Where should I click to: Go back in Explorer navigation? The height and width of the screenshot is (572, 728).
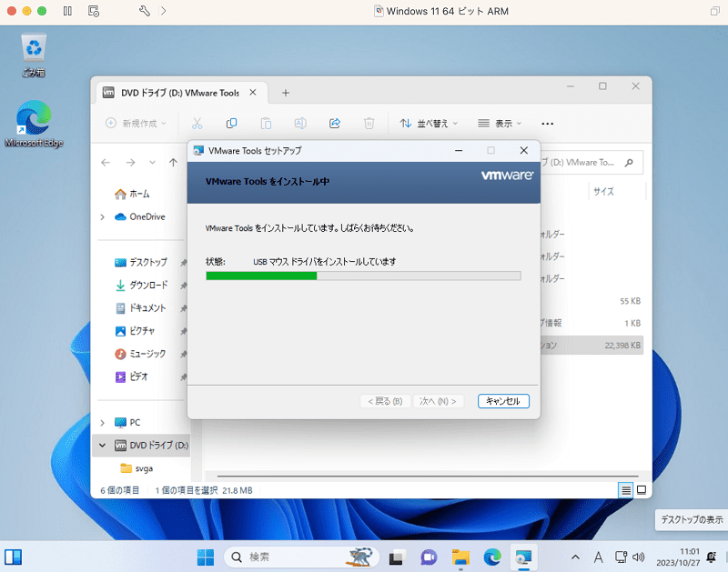[x=106, y=163]
